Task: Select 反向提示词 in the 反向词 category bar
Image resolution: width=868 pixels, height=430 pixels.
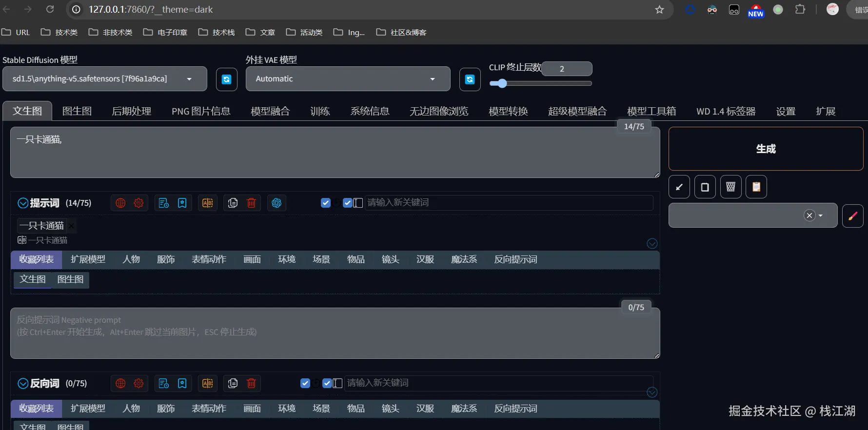Action: coord(515,409)
